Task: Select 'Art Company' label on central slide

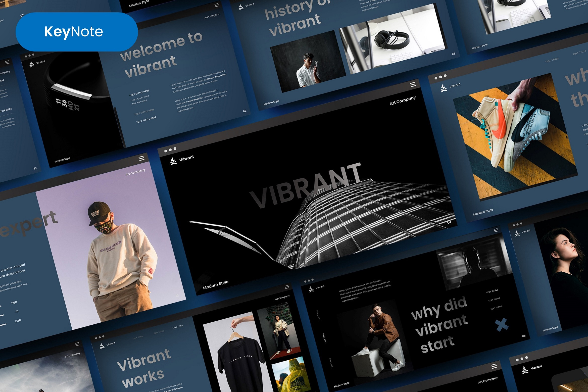Action: tap(403, 101)
